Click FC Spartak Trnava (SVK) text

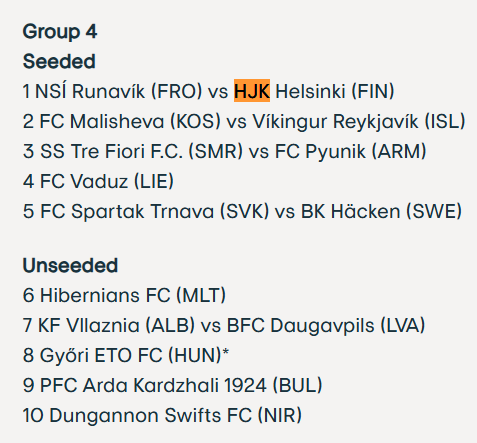(154, 211)
